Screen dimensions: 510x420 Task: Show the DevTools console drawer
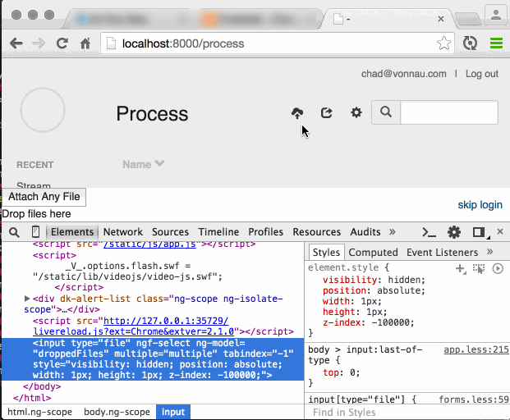pyautogui.click(x=429, y=232)
